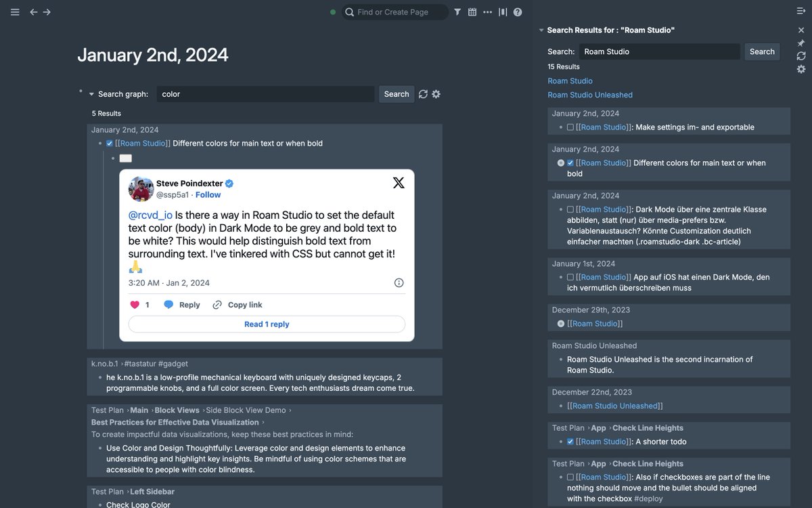Pin the Roam Studio search sidebar window
Viewport: 812px width, 508px height.
coord(801,43)
